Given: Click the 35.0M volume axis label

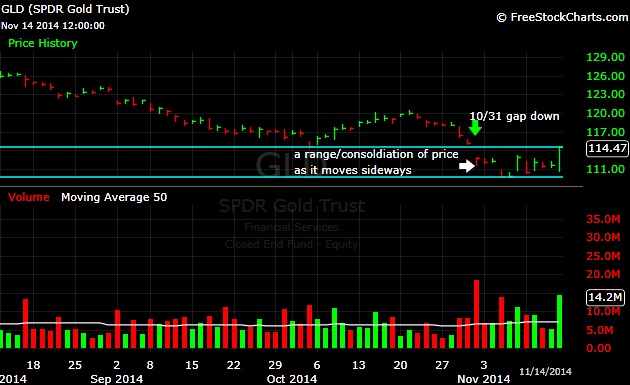Looking at the screenshot, I should point(603,219).
